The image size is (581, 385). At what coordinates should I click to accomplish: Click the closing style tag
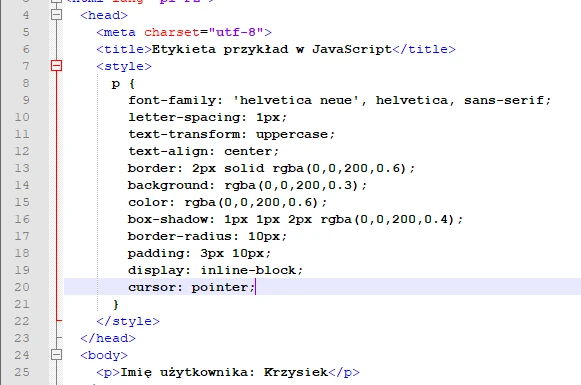tap(128, 321)
